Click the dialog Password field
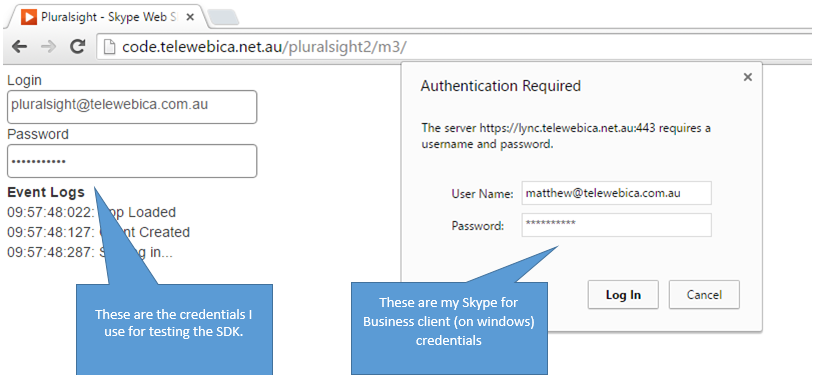This screenshot has width=813, height=375. (616, 225)
